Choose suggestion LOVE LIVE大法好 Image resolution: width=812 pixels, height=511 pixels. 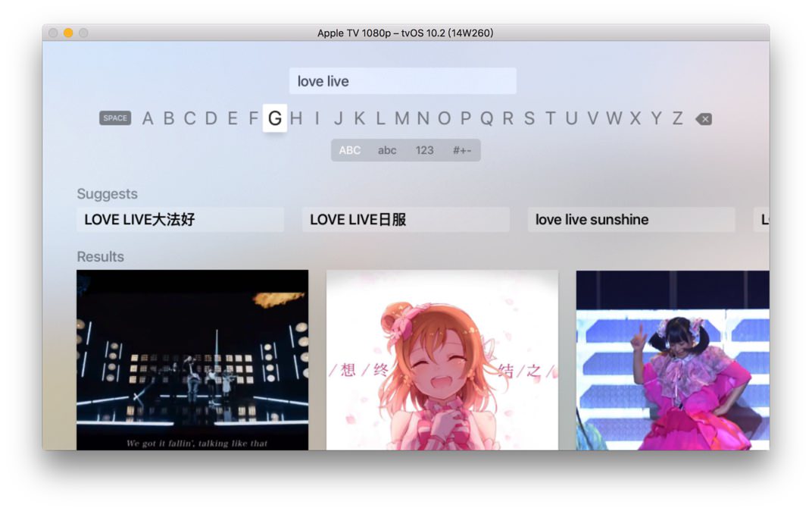[x=180, y=220]
